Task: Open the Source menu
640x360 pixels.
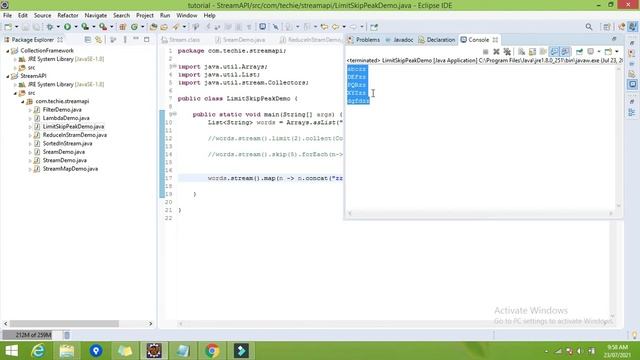Action: point(42,16)
